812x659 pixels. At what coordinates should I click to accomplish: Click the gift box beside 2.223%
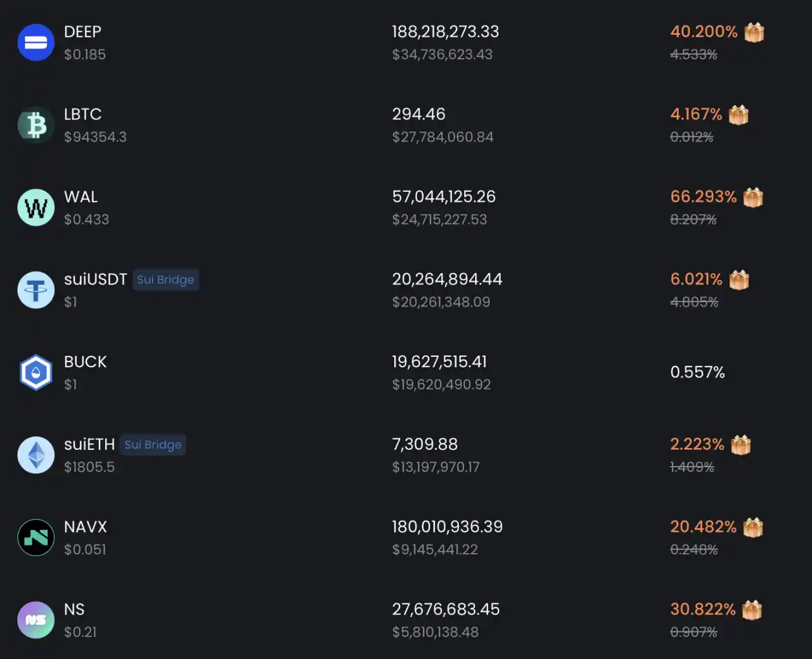click(x=740, y=445)
